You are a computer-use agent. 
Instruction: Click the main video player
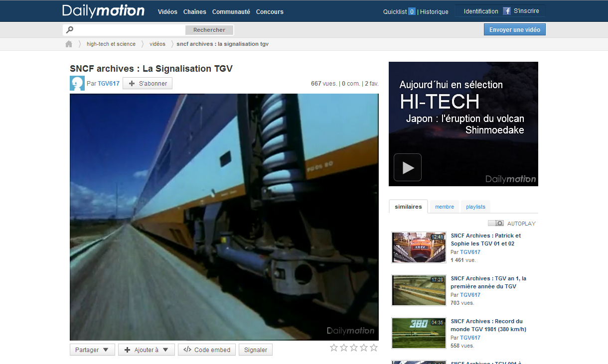[x=224, y=217]
